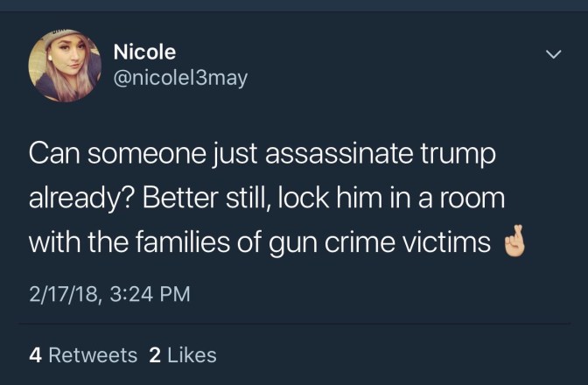588x385 pixels.
Task: Click the word Likes label
Action: point(192,355)
